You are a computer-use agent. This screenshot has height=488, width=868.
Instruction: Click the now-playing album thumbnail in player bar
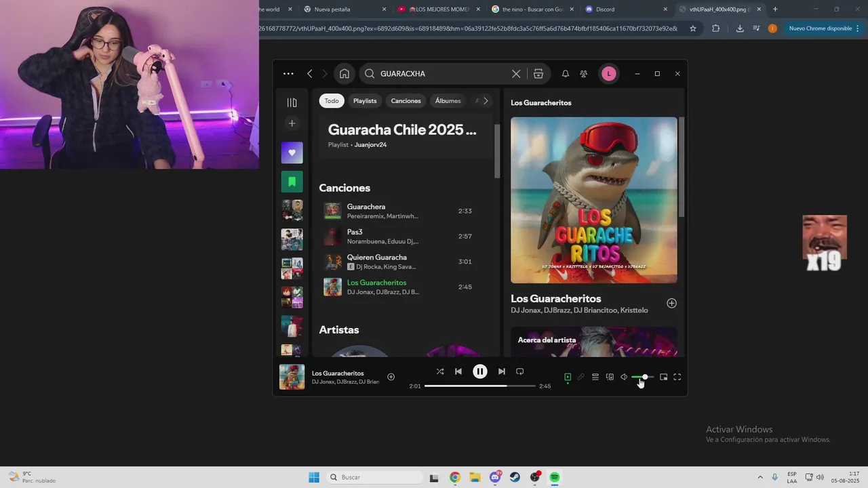click(x=292, y=377)
